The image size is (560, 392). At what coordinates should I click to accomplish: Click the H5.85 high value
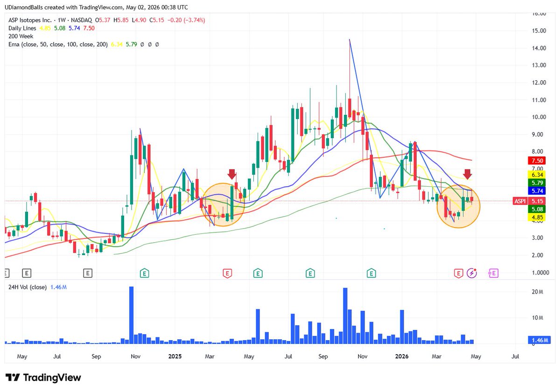pyautogui.click(x=122, y=21)
